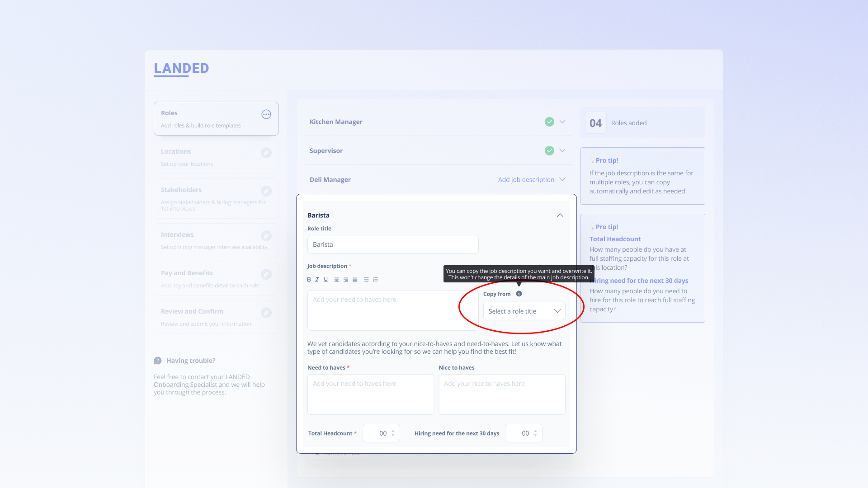Click Add job description for Deli Manager

[x=526, y=179]
